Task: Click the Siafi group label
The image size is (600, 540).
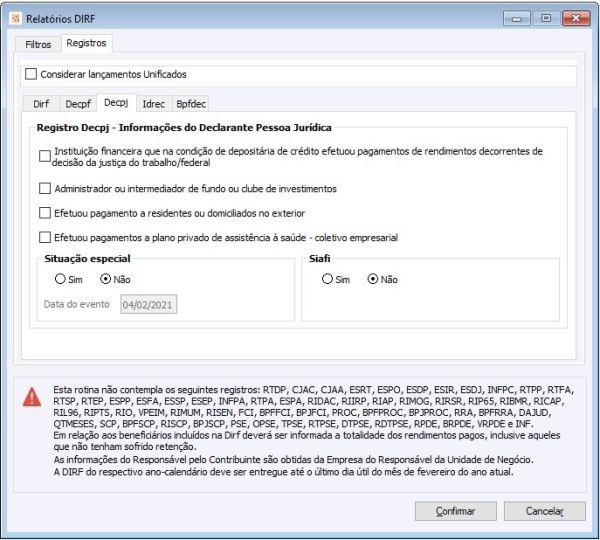Action: click(x=320, y=259)
